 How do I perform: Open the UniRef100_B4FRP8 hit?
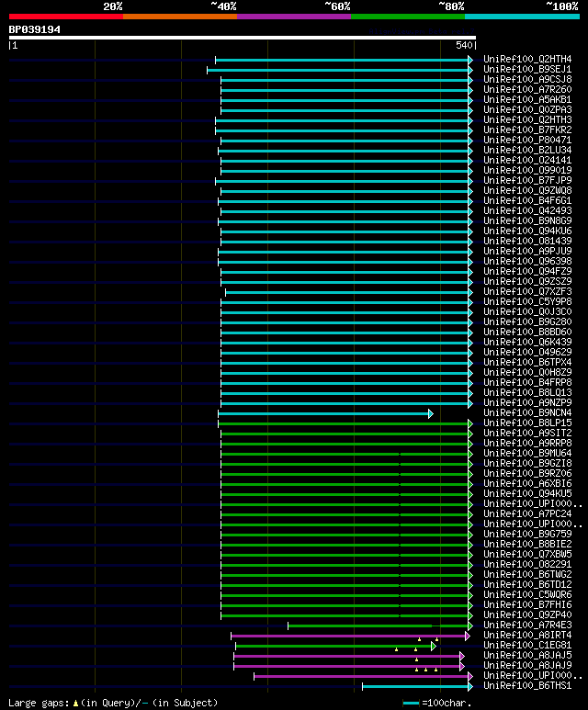(527, 383)
